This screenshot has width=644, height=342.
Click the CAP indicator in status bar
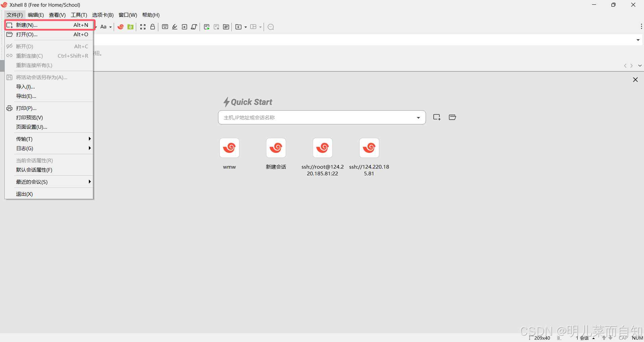(x=623, y=338)
